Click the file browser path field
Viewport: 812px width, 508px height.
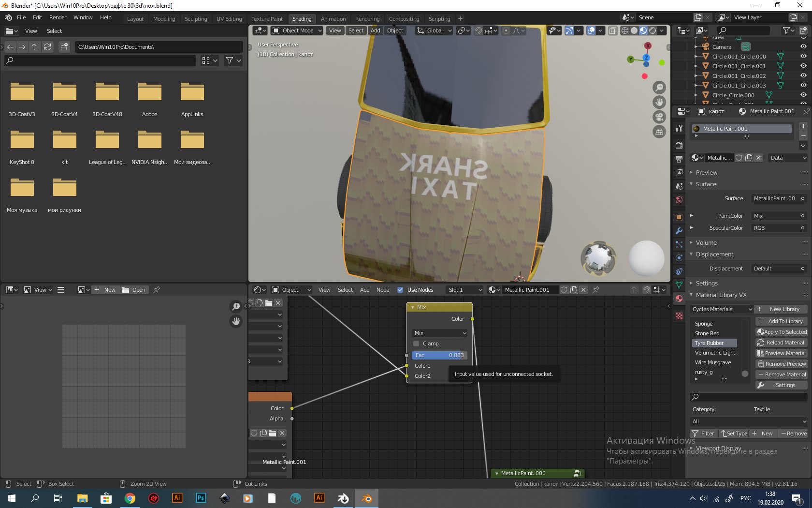159,47
